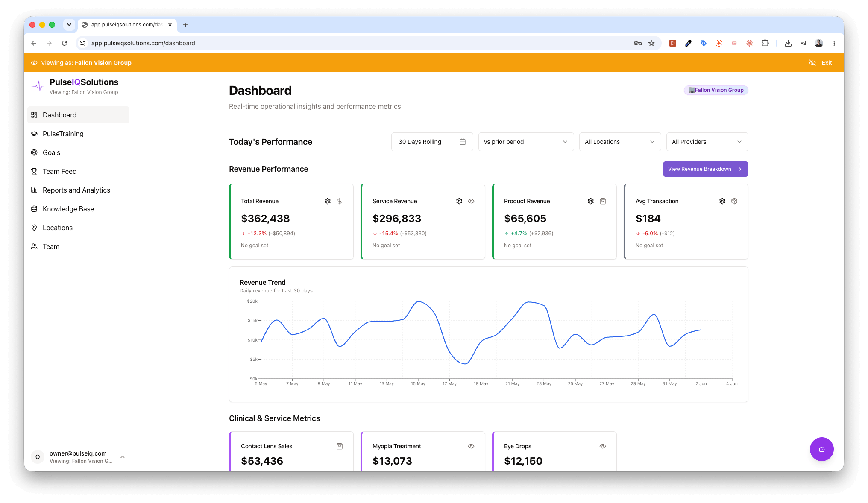This screenshot has width=868, height=503.
Task: Open the tab search dropdown arrow
Action: pos(69,25)
